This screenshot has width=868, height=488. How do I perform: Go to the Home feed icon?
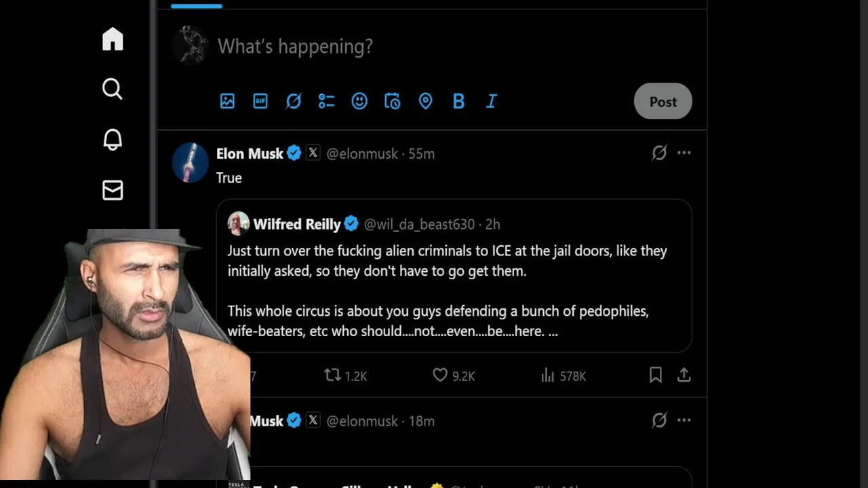pos(113,39)
